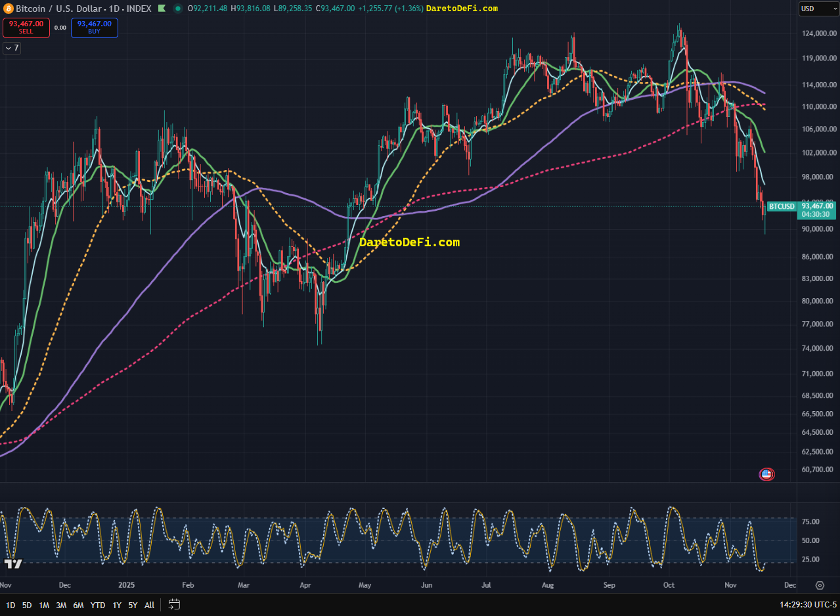This screenshot has width=840, height=616.
Task: Click the low price value L89,258.35
Action: click(x=292, y=9)
